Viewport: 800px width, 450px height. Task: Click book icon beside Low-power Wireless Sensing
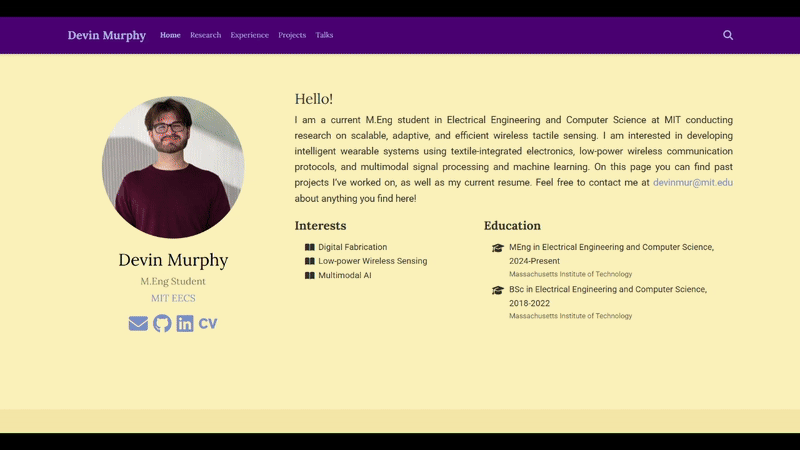(310, 261)
